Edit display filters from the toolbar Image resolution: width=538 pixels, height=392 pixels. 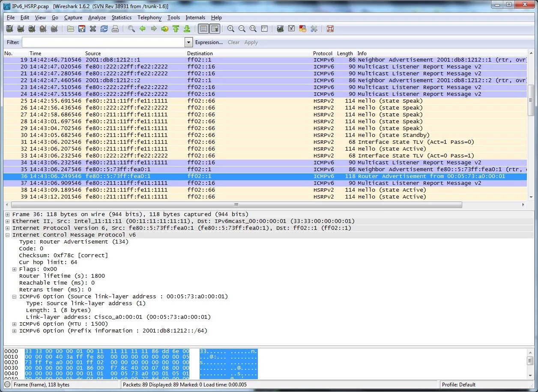[292, 29]
